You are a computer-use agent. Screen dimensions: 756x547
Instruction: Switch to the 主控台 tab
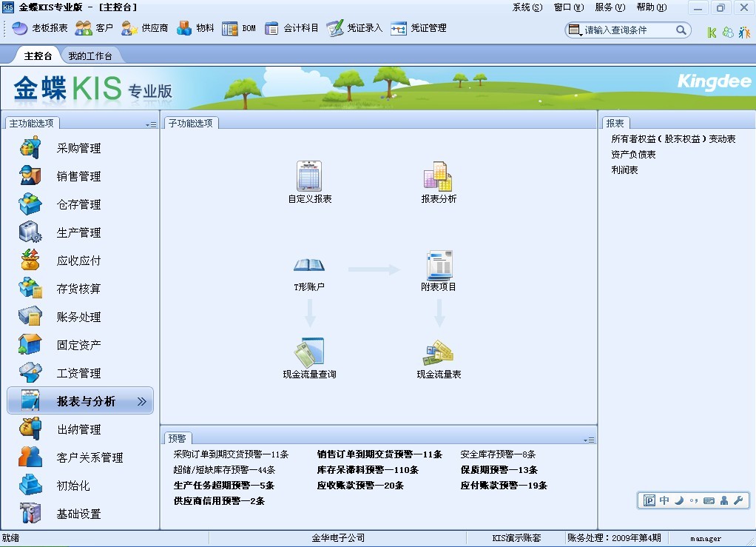click(x=38, y=56)
